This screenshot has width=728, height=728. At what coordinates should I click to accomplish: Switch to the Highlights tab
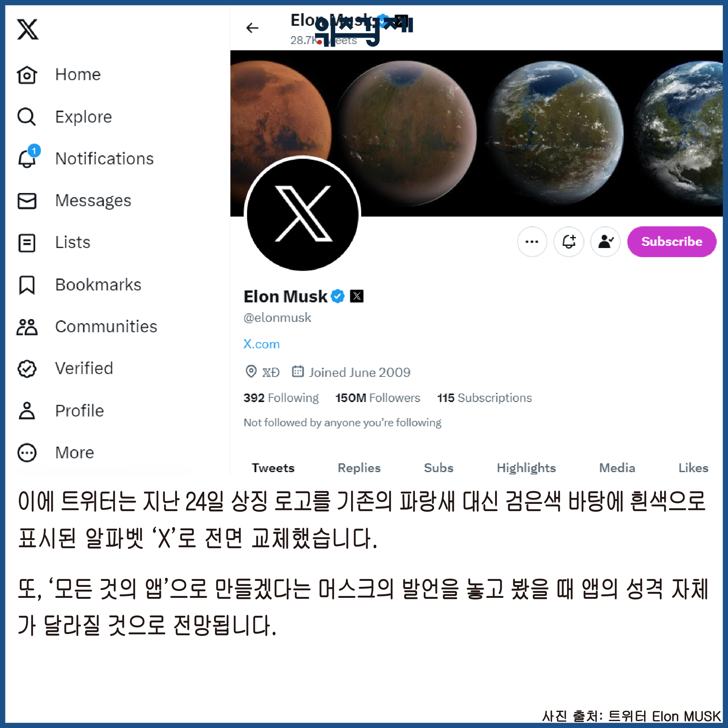tap(526, 468)
